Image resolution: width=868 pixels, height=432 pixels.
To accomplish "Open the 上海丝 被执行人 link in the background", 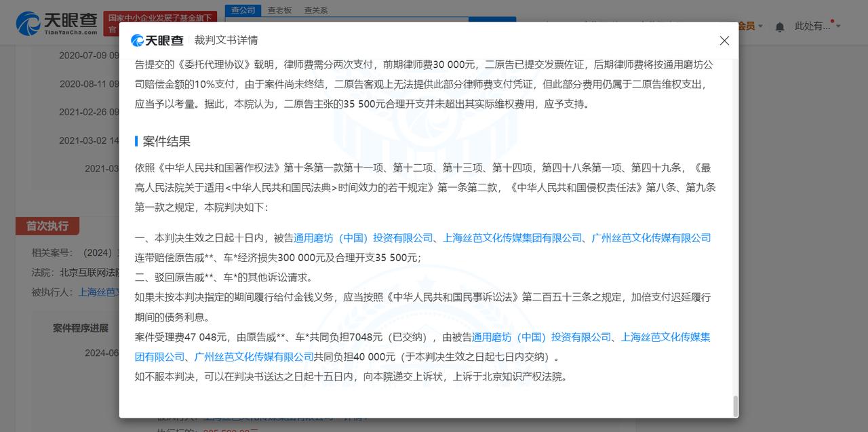I will [98, 293].
